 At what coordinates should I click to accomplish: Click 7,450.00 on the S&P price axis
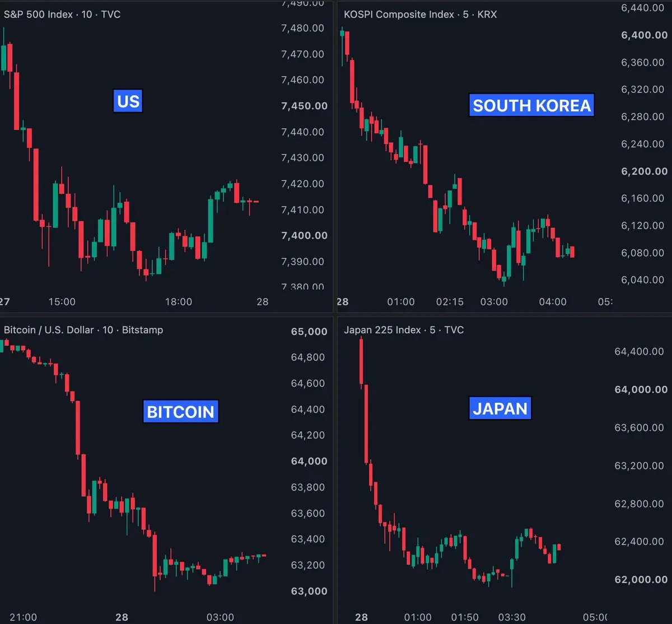(x=304, y=106)
